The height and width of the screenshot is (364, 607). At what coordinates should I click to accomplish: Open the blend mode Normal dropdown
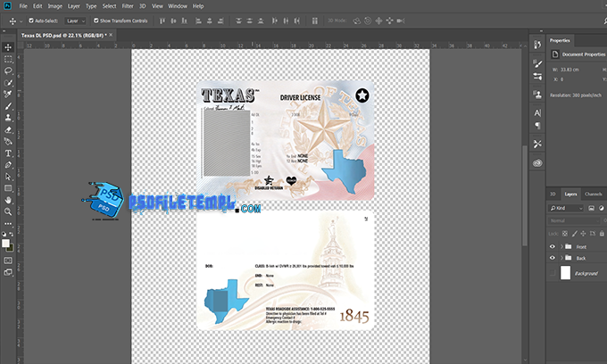tap(574, 220)
